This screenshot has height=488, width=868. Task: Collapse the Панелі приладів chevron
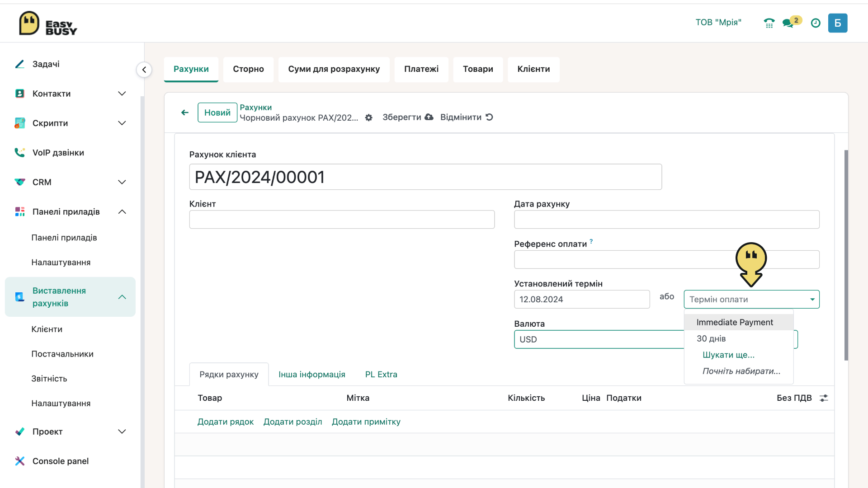click(x=122, y=211)
